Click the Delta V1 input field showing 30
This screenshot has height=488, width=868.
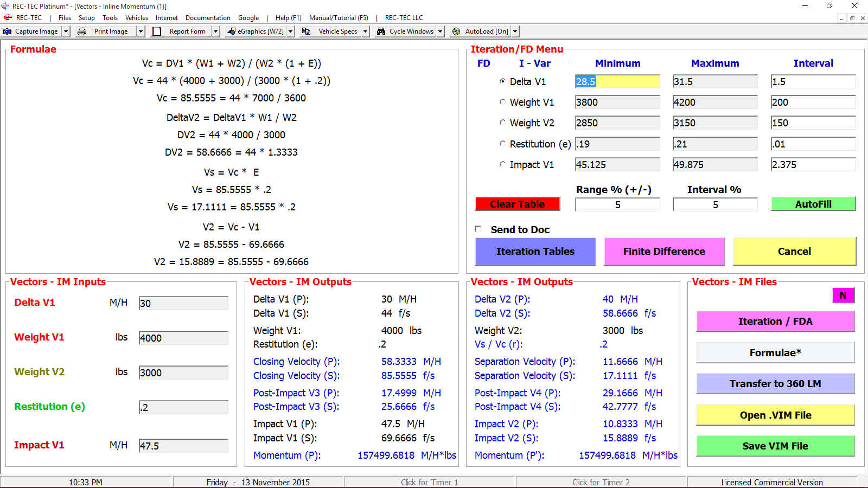(183, 303)
